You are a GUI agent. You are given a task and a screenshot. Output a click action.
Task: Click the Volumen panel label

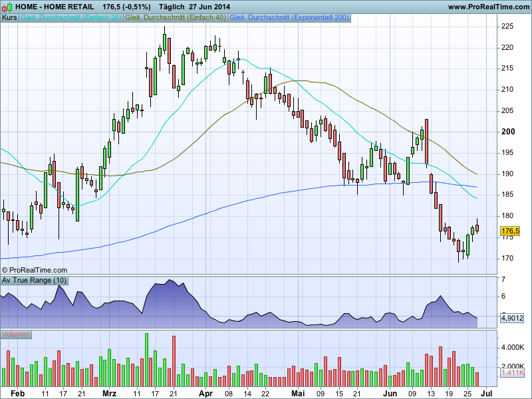(x=16, y=334)
